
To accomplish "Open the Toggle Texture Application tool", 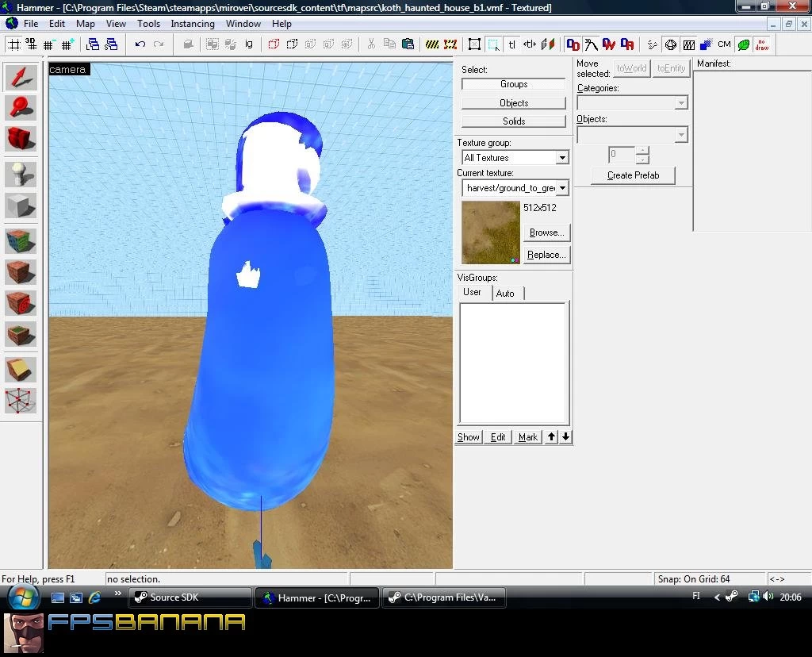I will point(21,241).
